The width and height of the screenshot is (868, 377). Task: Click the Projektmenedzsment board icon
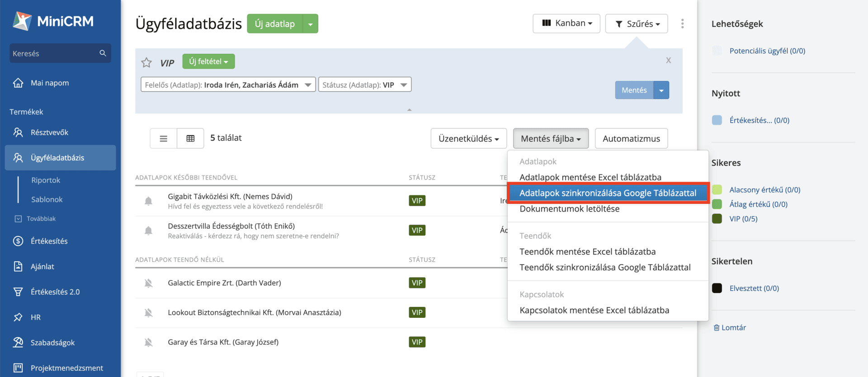click(x=18, y=368)
